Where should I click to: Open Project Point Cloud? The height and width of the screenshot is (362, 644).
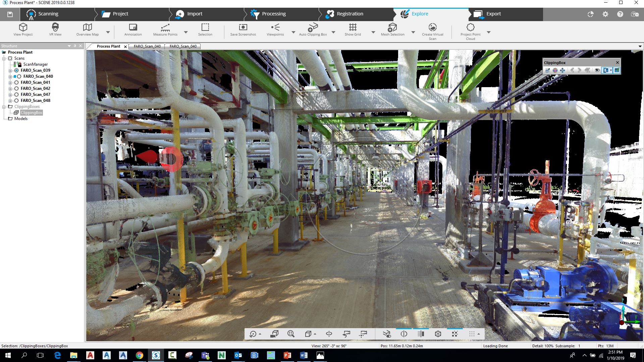click(x=470, y=31)
